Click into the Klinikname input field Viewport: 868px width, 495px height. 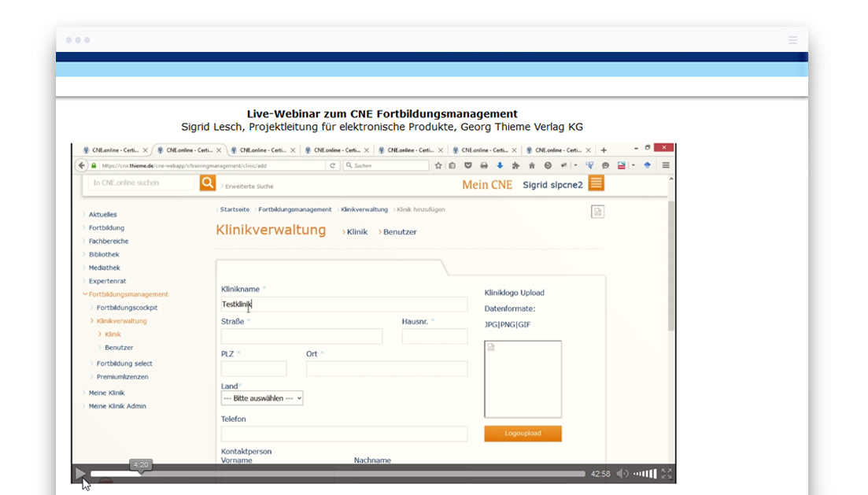tap(344, 305)
